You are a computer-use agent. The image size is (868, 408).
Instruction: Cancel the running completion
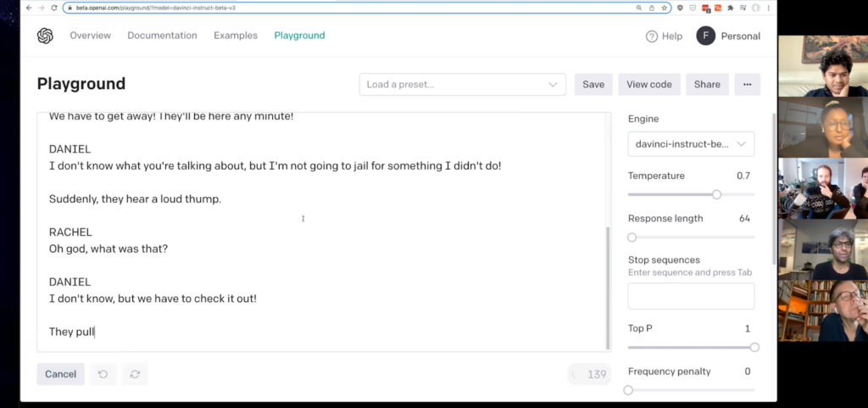[x=60, y=374]
